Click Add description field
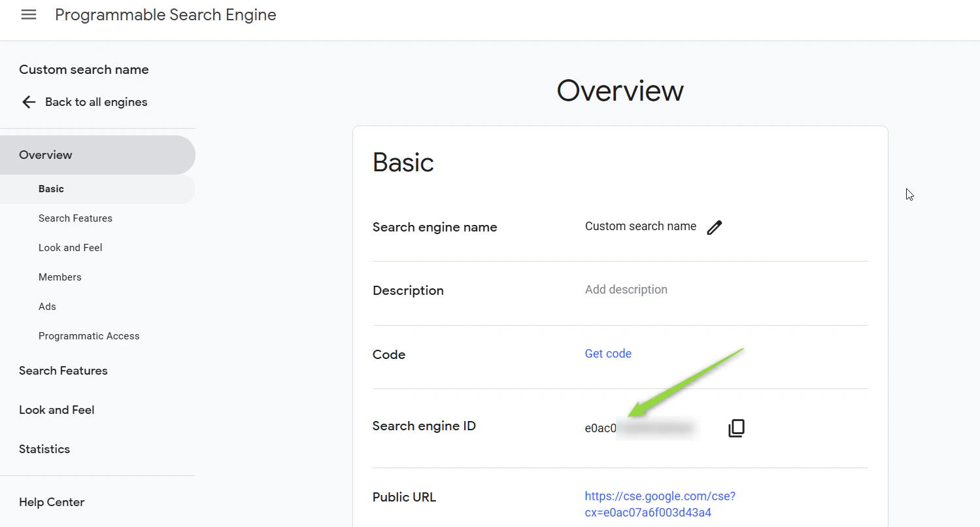 (626, 290)
